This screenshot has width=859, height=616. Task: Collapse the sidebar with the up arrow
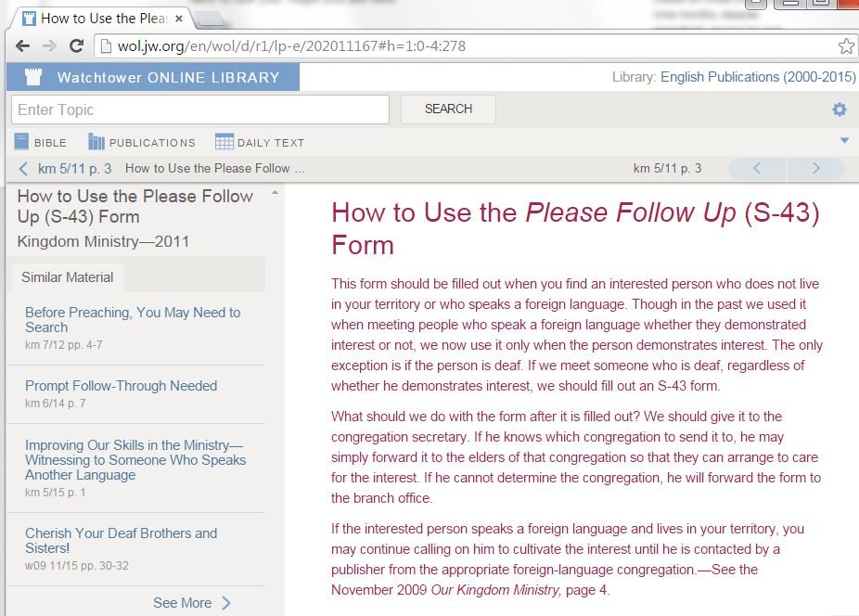pyautogui.click(x=275, y=193)
